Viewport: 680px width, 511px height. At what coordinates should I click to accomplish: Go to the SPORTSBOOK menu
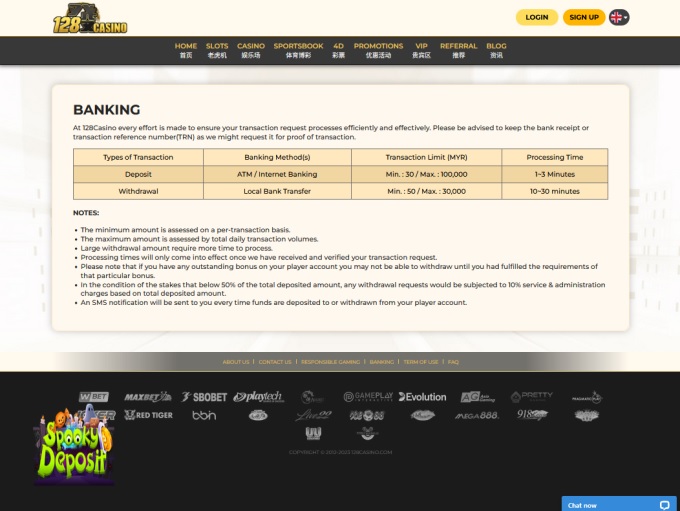click(298, 50)
